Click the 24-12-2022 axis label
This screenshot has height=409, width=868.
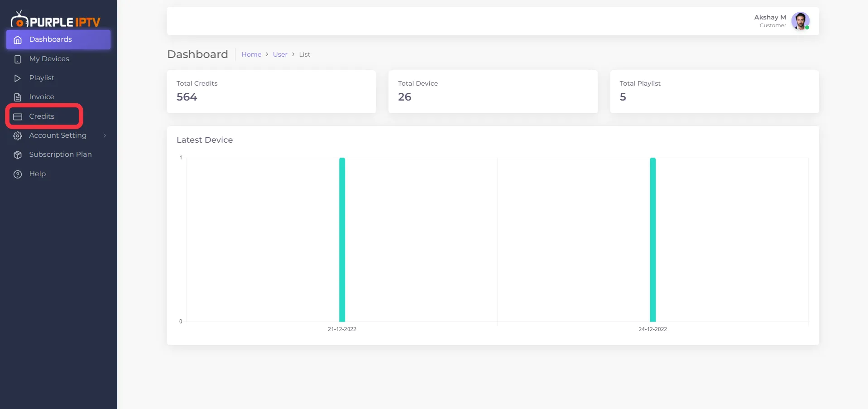[652, 329]
